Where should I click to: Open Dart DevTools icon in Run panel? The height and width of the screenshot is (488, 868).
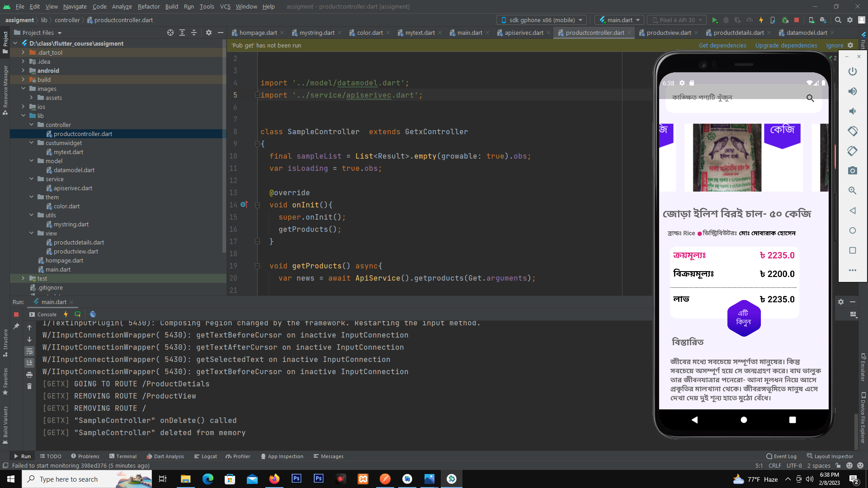pyautogui.click(x=93, y=314)
